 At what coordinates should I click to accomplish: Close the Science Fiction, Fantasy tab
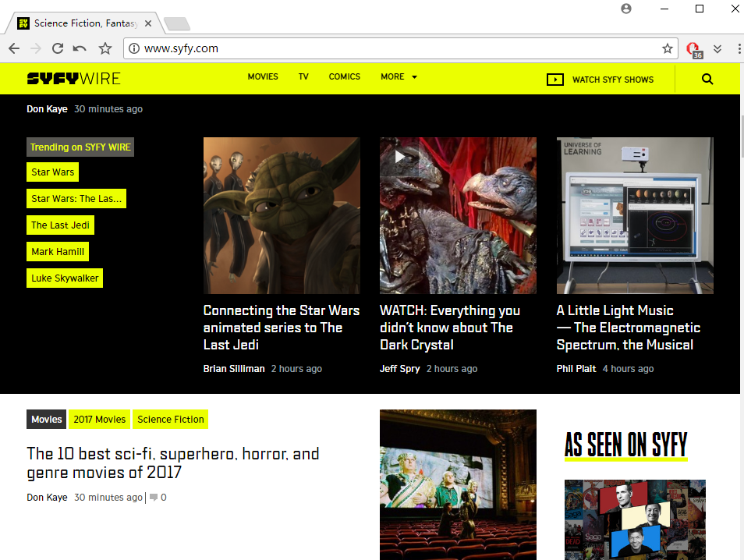[148, 23]
